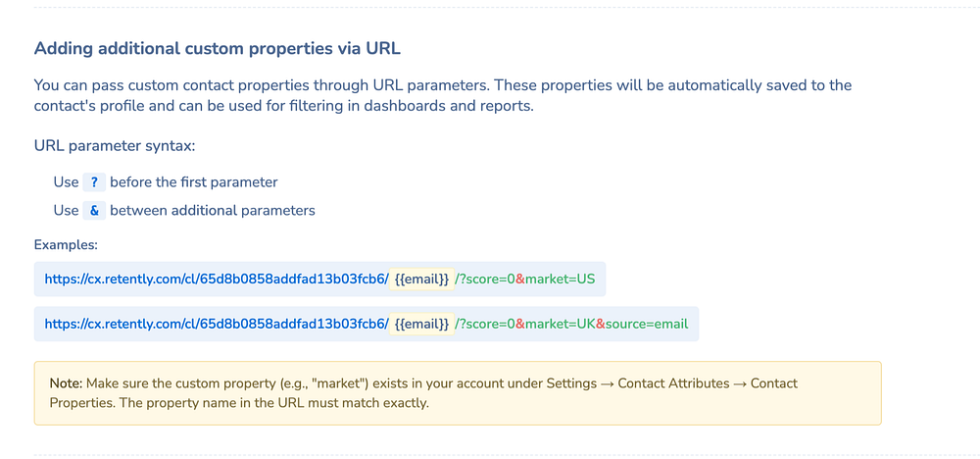
Task: Click the "Examples:" label
Action: tap(66, 245)
